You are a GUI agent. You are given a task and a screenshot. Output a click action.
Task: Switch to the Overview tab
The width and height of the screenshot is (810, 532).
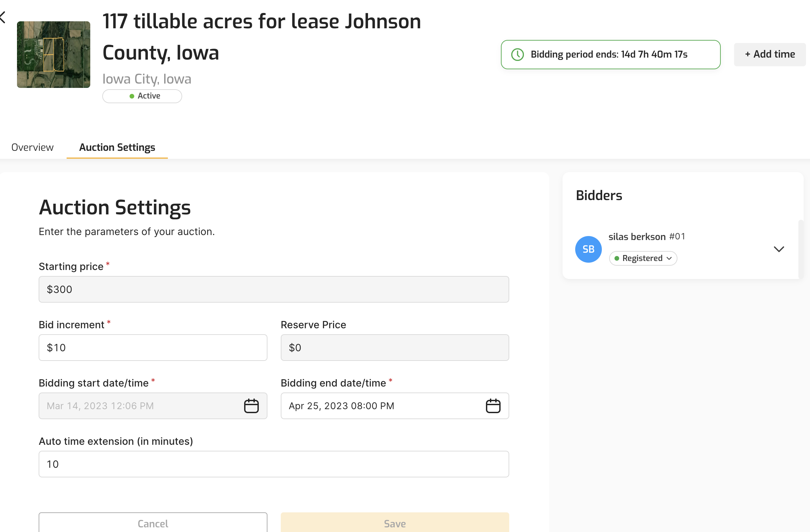[x=32, y=147]
